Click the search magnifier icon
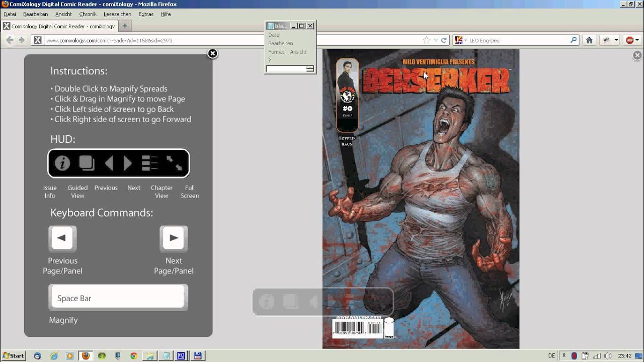The height and width of the screenshot is (362, 644). click(x=574, y=40)
